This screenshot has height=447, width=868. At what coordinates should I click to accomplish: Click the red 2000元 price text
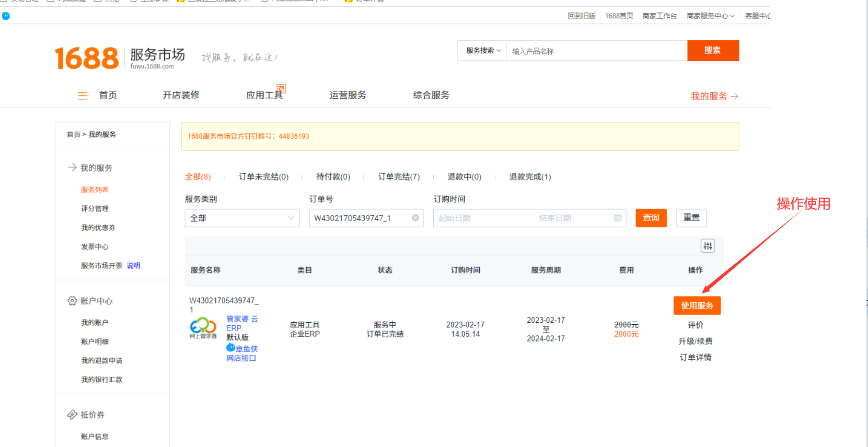[626, 334]
